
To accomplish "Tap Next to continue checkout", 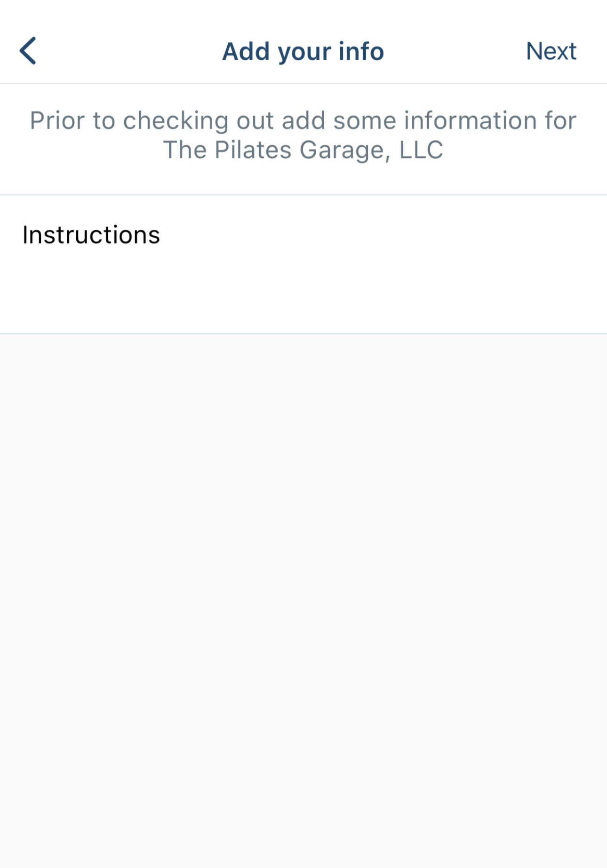I will (x=551, y=51).
